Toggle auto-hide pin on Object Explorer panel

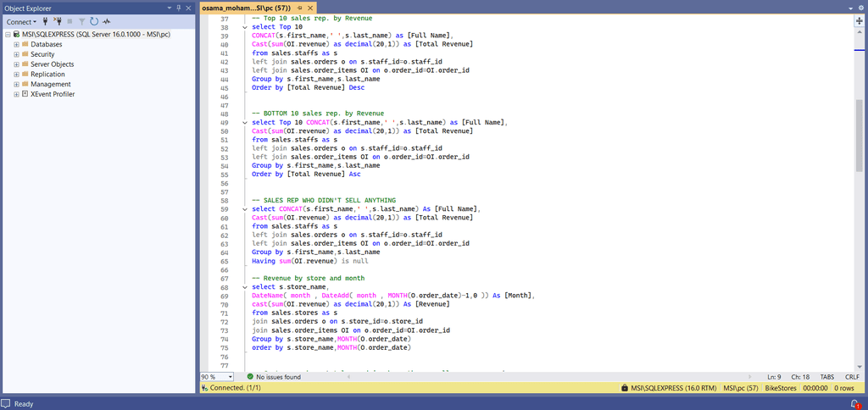pyautogui.click(x=179, y=7)
